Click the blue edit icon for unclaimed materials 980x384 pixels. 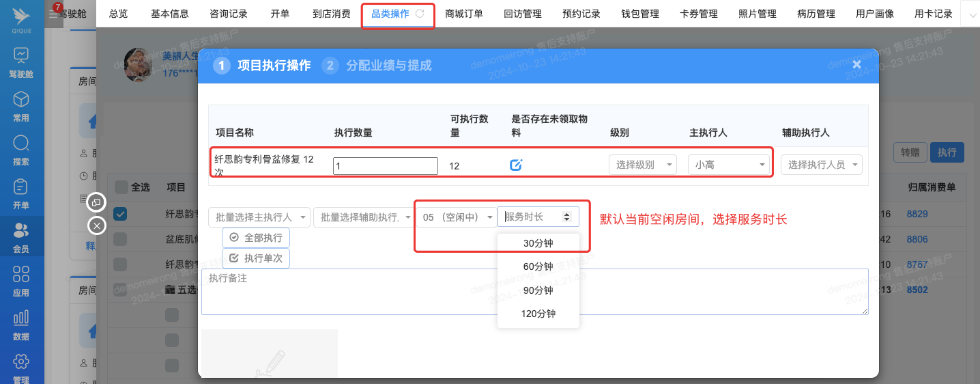(x=517, y=165)
